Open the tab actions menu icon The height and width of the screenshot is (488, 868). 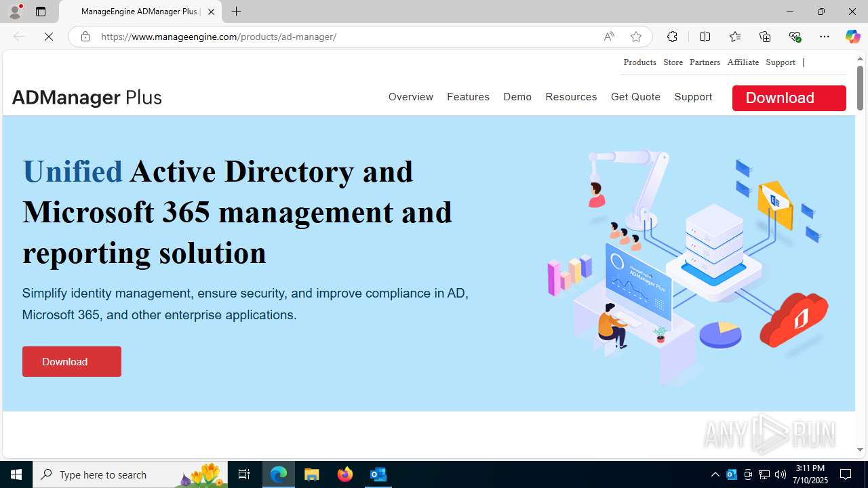(41, 12)
